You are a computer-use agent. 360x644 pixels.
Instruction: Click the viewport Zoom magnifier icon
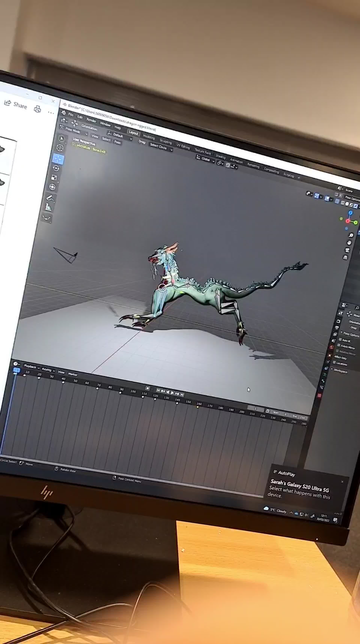point(351,235)
